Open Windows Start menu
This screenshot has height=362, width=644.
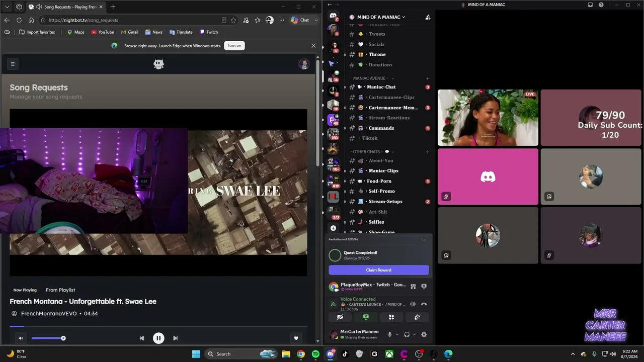[x=196, y=354]
